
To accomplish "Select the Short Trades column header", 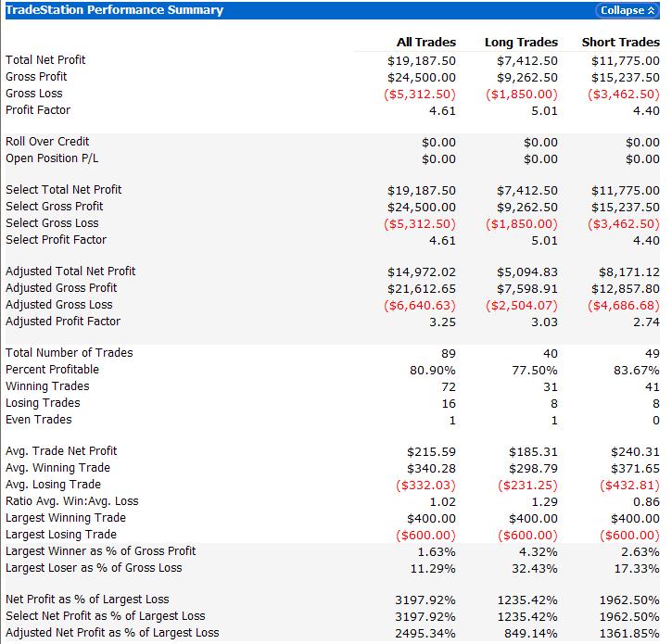I will 621,43.
